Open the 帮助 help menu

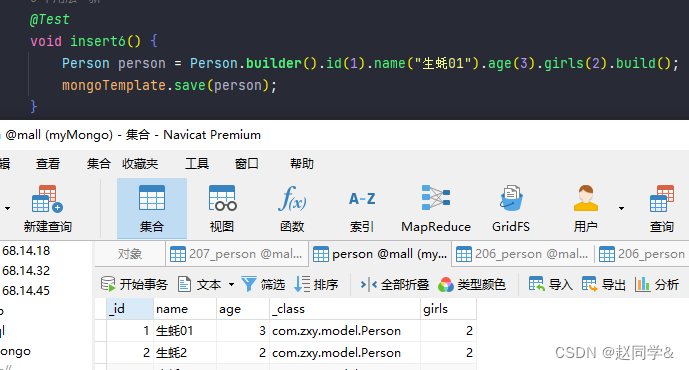pyautogui.click(x=302, y=163)
